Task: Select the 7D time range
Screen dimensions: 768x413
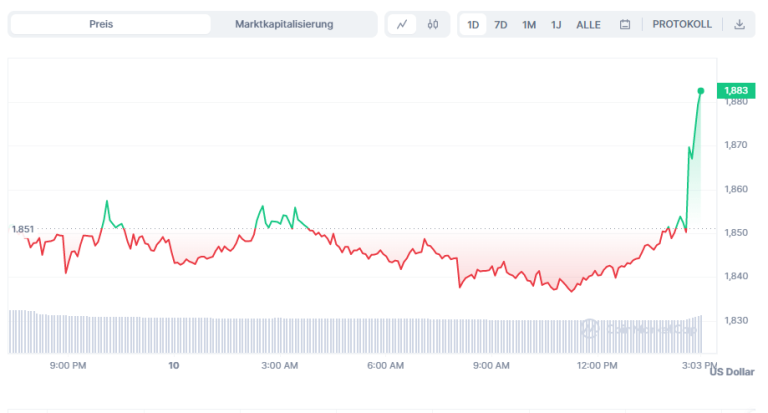Action: click(x=500, y=24)
